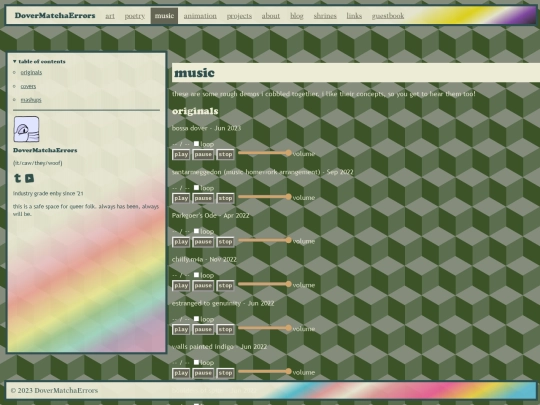Click the DoverMatchaErrors avatar image
This screenshot has height=405, width=540.
pos(27,129)
